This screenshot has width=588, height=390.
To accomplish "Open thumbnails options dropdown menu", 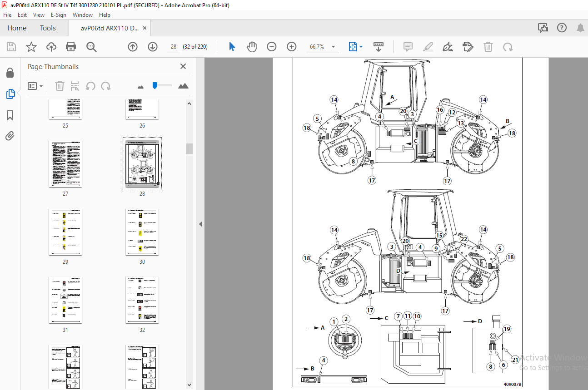I will click(x=35, y=86).
